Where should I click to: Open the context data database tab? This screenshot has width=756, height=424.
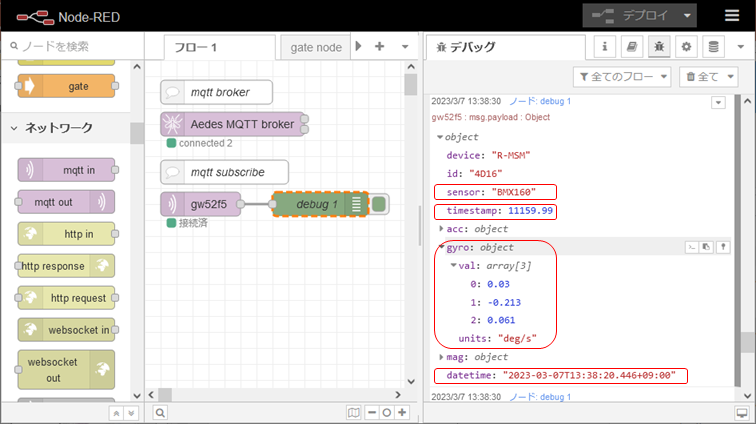click(713, 46)
